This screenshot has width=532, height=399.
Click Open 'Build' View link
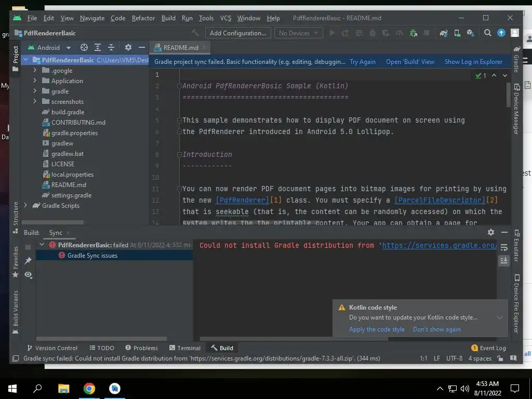pyautogui.click(x=410, y=62)
